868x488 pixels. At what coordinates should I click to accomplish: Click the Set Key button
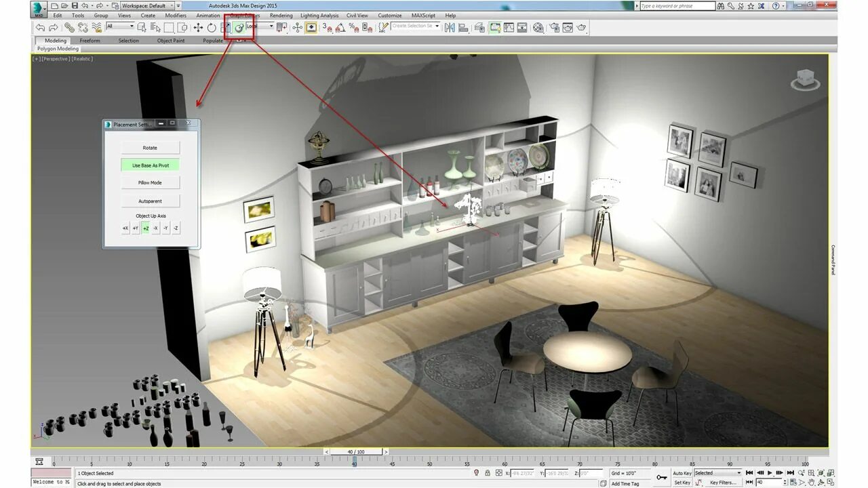click(x=682, y=483)
